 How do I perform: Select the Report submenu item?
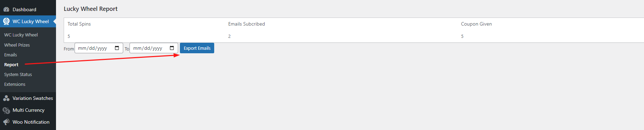11,64
